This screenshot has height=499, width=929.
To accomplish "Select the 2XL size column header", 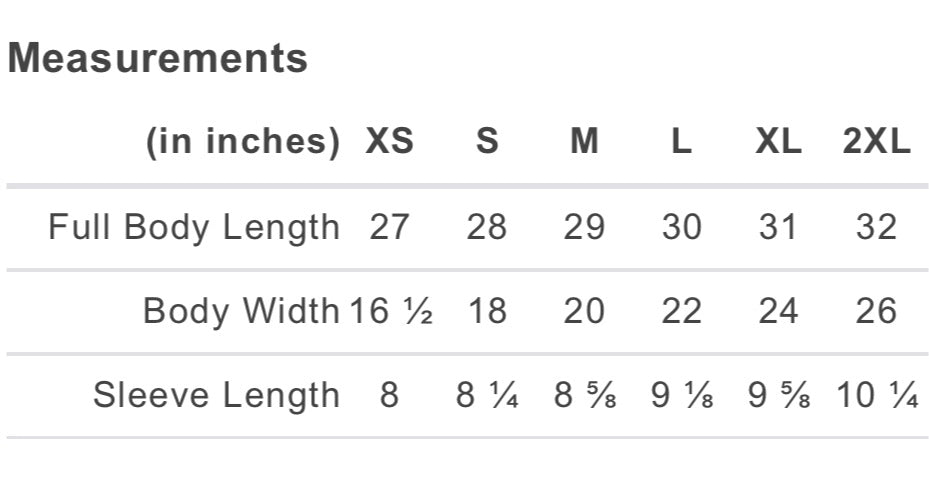I will pyautogui.click(x=876, y=142).
